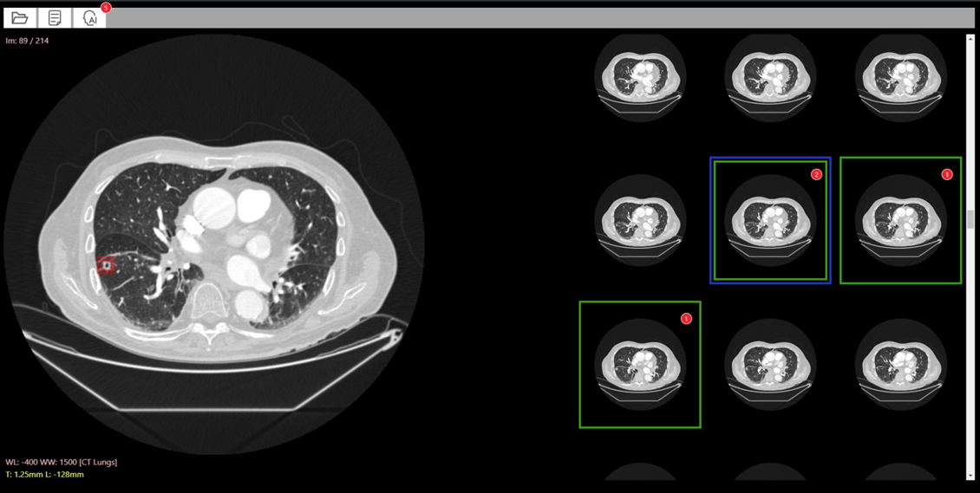Open the report document icon

coord(55,18)
